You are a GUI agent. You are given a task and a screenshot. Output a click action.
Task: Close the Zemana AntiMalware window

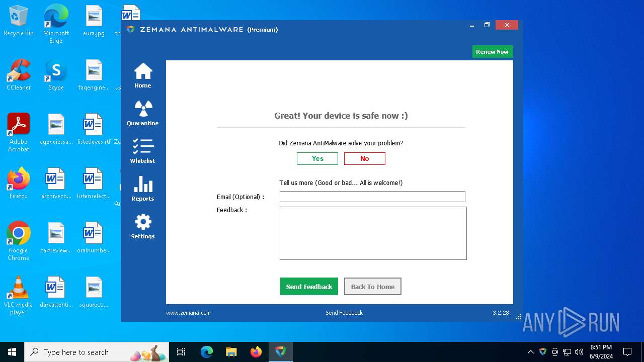click(507, 25)
